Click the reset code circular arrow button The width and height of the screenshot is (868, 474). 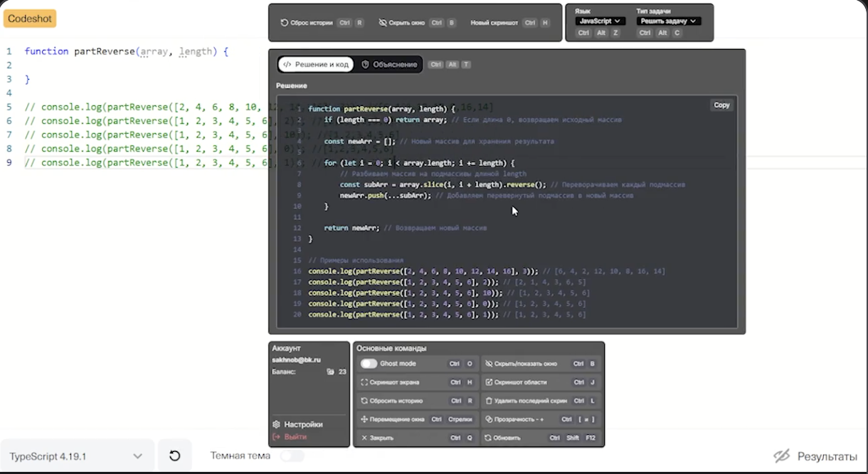174,456
